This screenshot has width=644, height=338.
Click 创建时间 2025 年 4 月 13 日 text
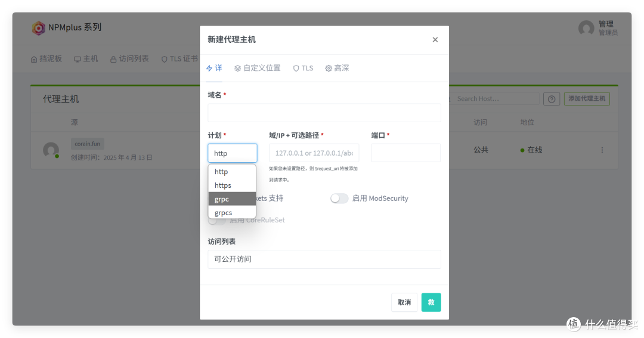click(x=112, y=158)
